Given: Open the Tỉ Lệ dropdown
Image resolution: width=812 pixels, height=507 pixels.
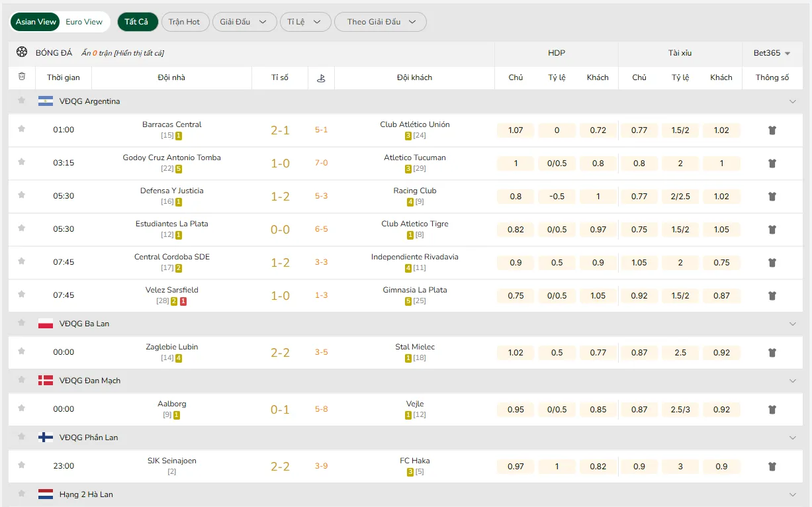Looking at the screenshot, I should 305,22.
